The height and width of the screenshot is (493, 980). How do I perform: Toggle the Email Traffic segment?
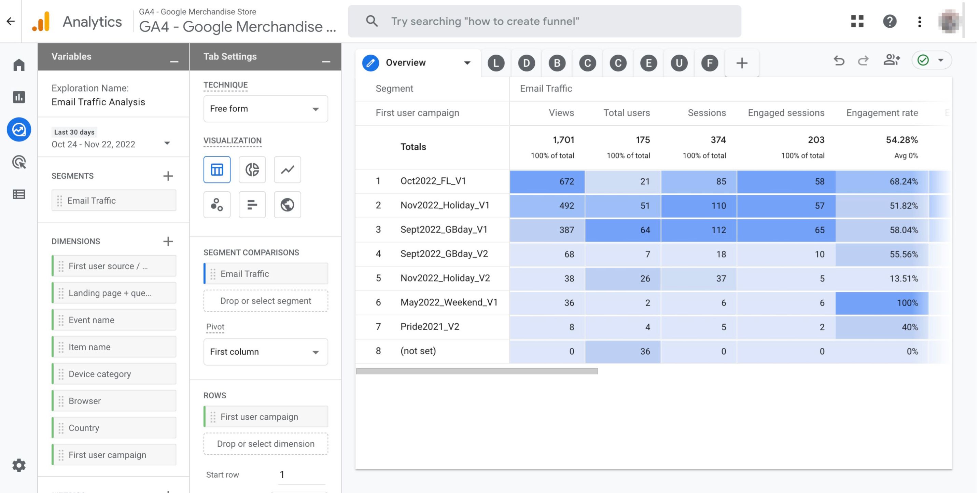pos(114,200)
